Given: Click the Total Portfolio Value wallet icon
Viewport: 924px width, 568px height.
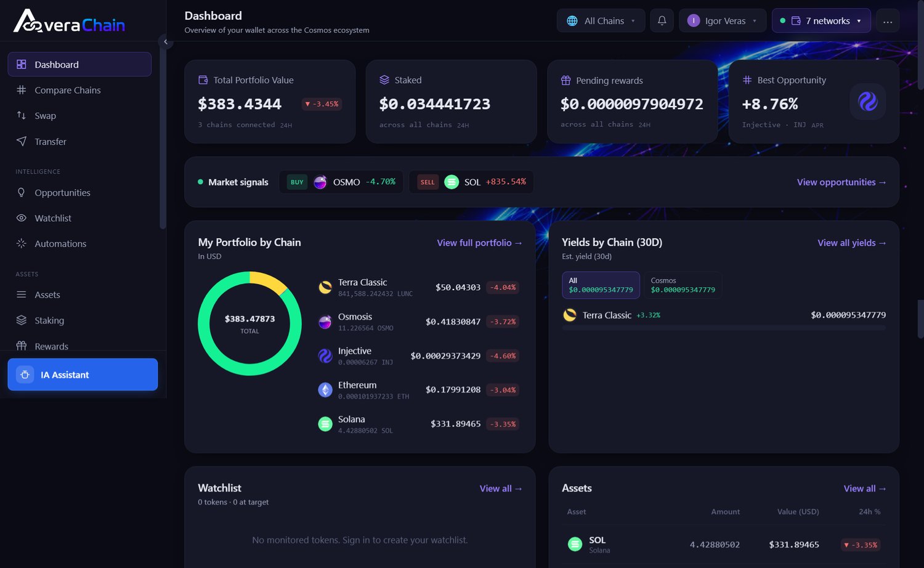Looking at the screenshot, I should (x=203, y=80).
